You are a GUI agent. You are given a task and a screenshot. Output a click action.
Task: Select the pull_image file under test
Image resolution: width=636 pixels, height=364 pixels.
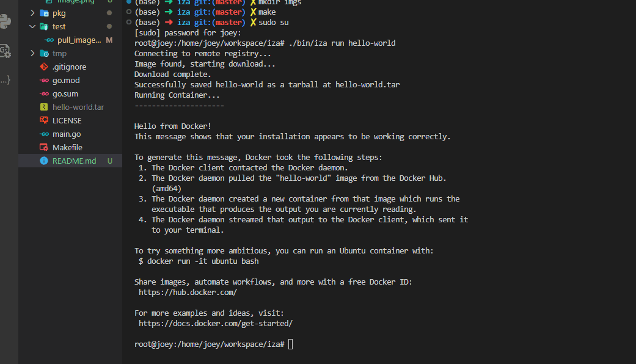79,40
